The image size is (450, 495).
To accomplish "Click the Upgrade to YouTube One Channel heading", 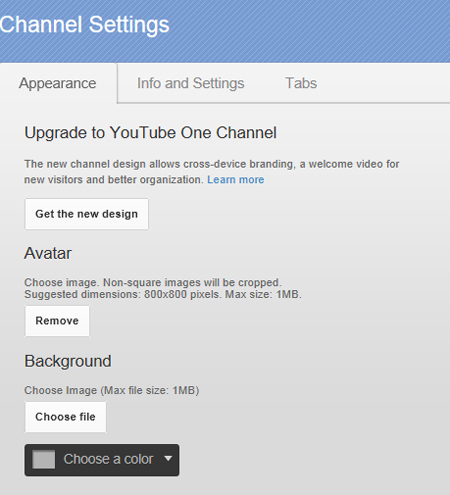I will [150, 133].
